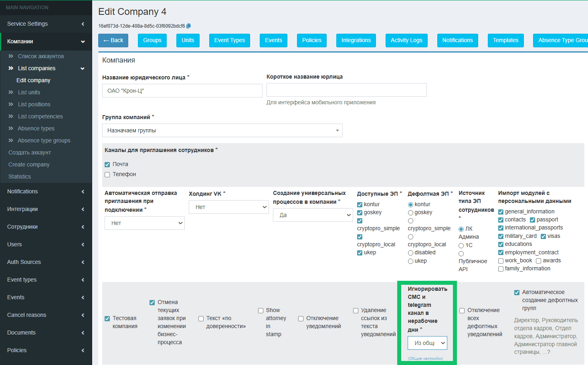This screenshot has height=365, width=588.
Task: Go to the Activity Logs tab
Action: pos(406,40)
